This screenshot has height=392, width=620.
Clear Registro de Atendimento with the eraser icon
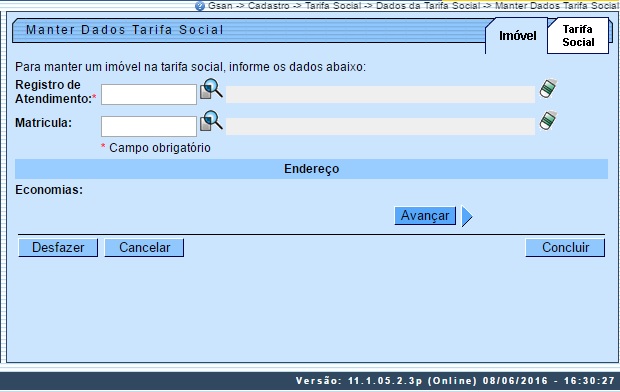point(548,88)
